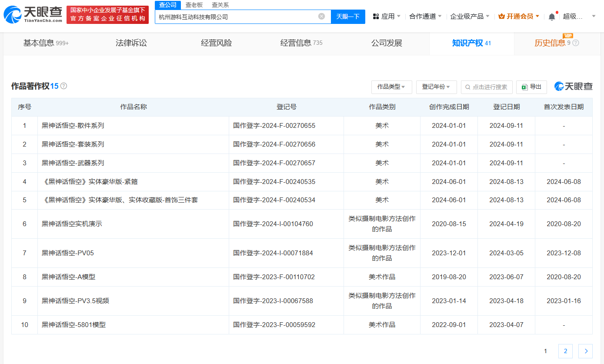Click help icon next to 历史信息 tab

click(x=576, y=43)
